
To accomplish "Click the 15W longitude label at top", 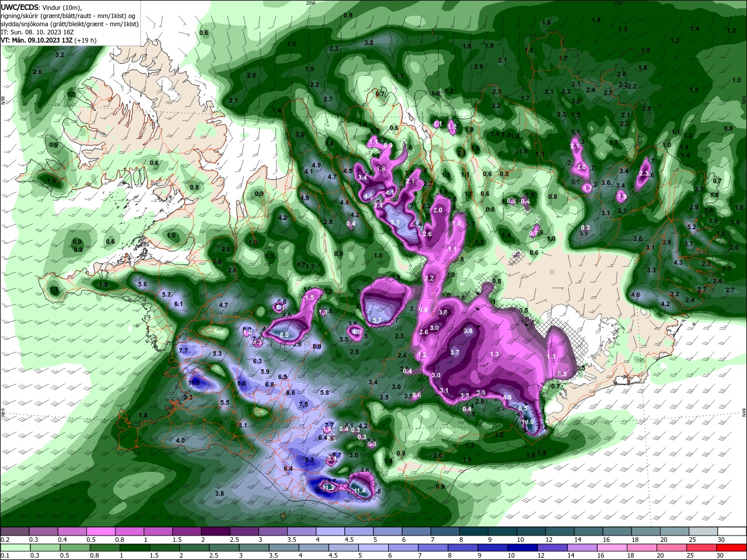I will pyautogui.click(x=618, y=3).
